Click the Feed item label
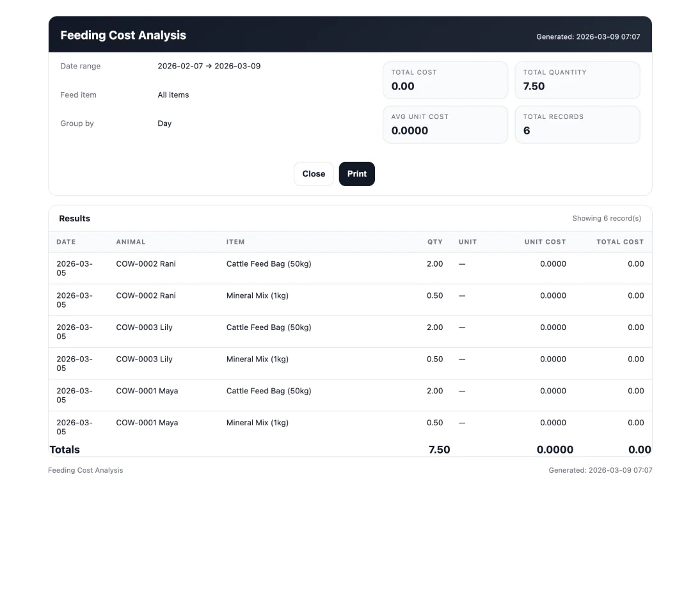 [x=78, y=95]
